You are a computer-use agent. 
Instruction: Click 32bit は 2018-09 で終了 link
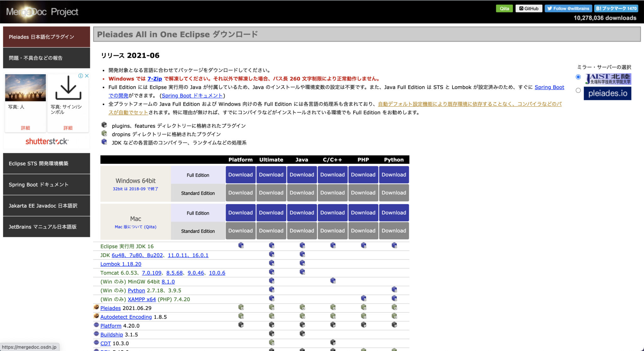136,189
